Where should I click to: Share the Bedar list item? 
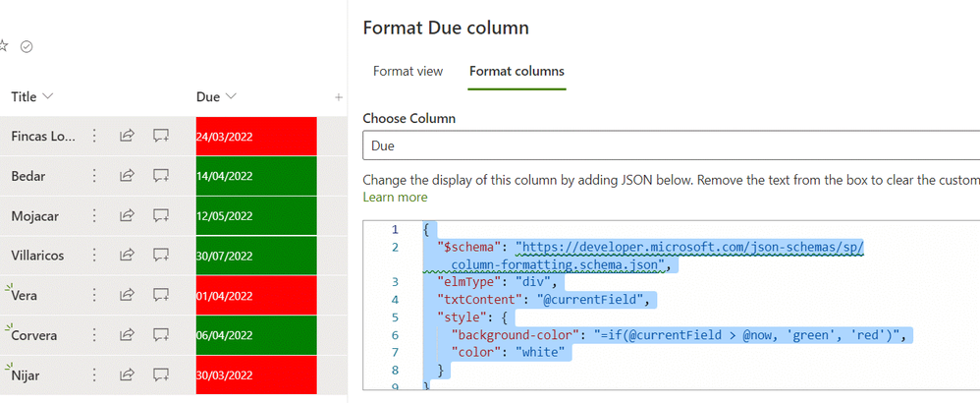coord(127,176)
